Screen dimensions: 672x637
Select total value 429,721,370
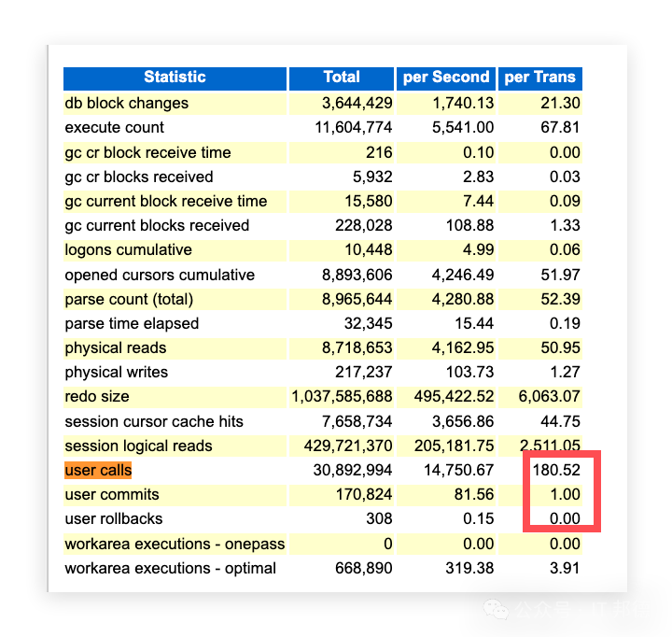(x=348, y=446)
